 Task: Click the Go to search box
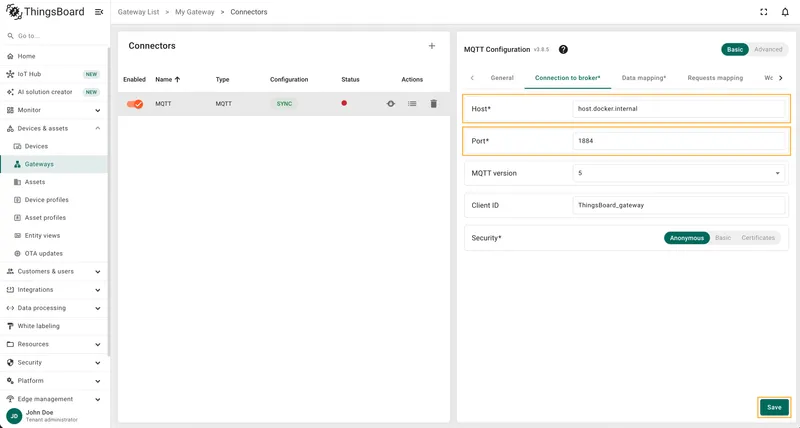coord(54,36)
